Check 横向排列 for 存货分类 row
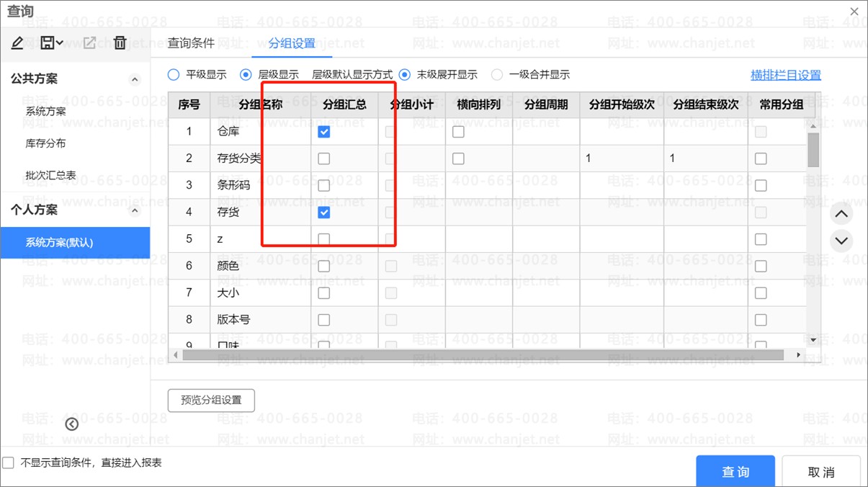 click(458, 158)
